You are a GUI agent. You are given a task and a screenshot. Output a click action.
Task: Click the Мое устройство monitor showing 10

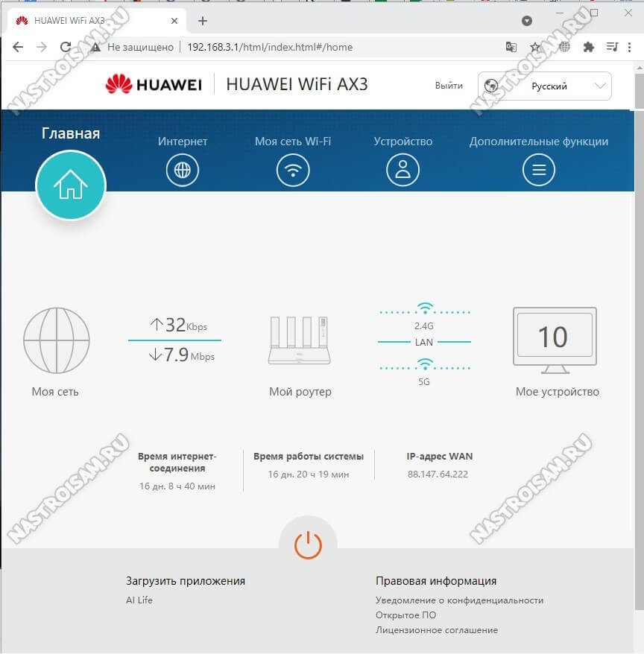(x=555, y=339)
